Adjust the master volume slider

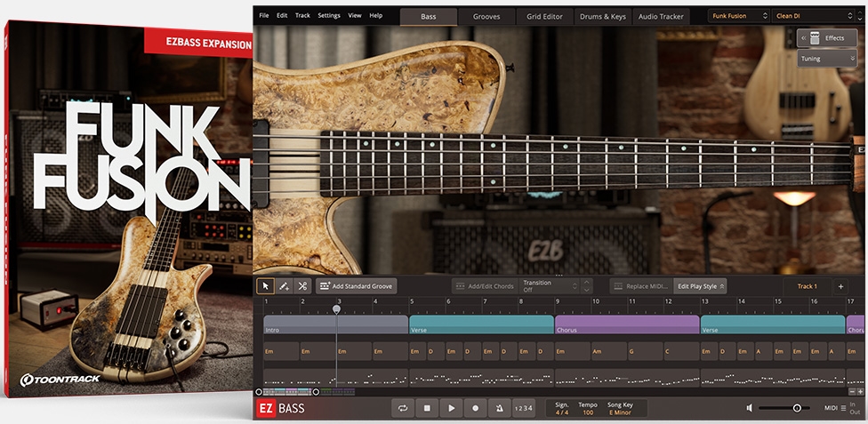784,409
